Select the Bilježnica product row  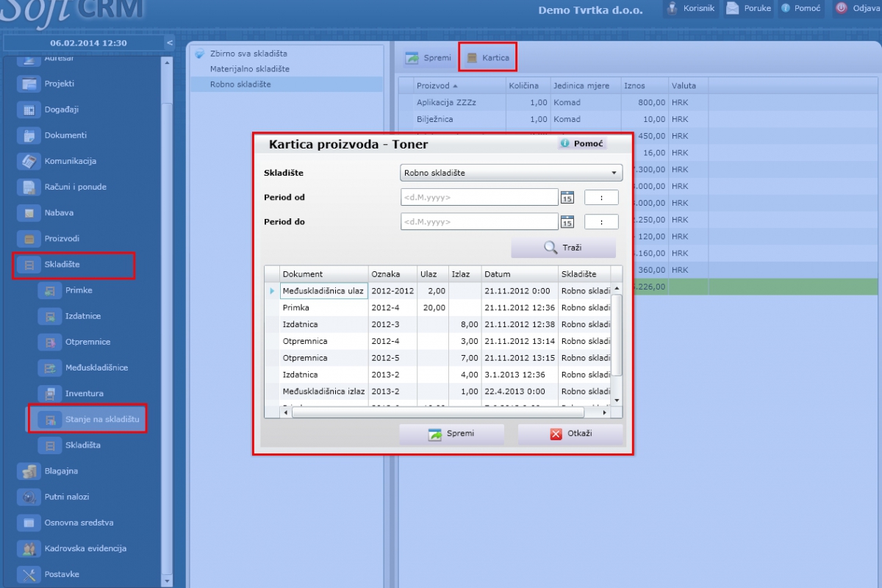click(x=638, y=119)
